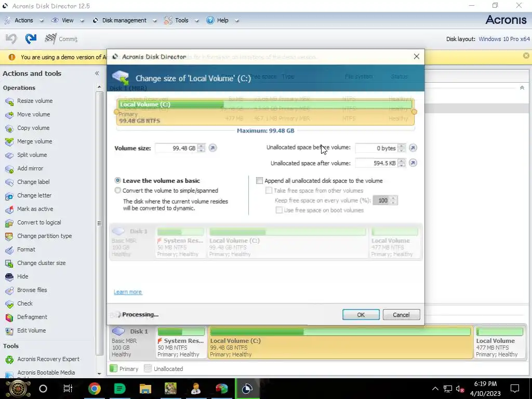Collapse the Disk 1 list section chevron
This screenshot has width=532, height=399.
coord(522,88)
